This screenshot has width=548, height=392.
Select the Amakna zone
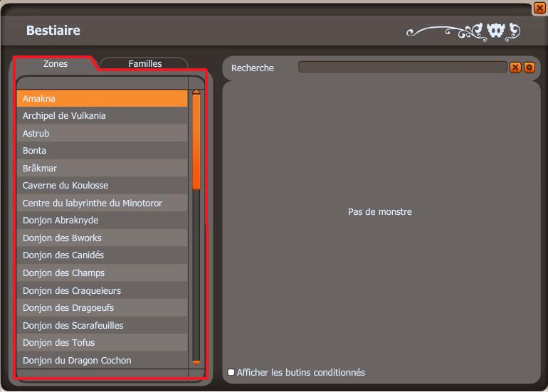(102, 98)
